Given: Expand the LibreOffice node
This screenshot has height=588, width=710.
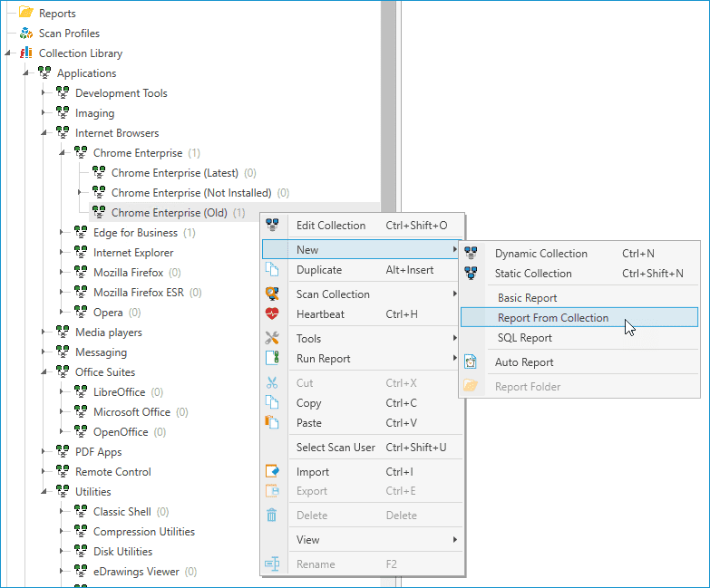Looking at the screenshot, I should click(62, 391).
